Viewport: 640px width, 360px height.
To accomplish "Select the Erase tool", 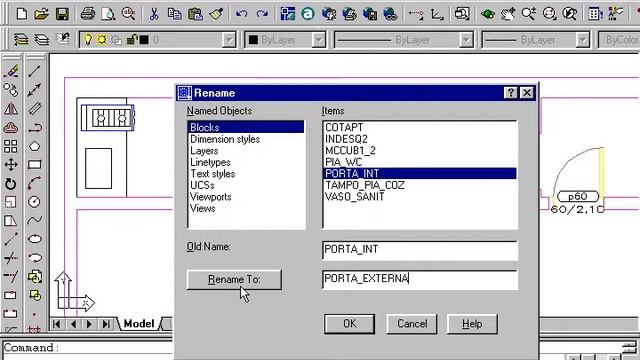I will point(11,71).
